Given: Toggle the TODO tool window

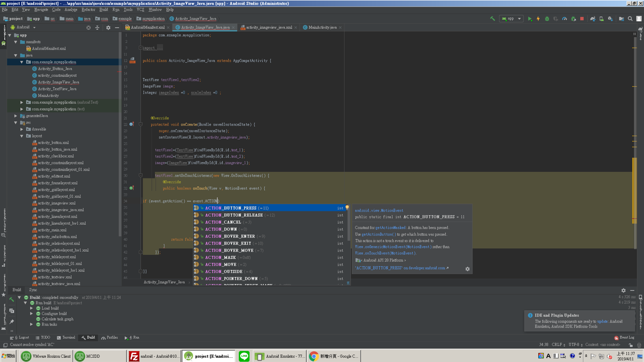Looking at the screenshot, I should coord(42,337).
